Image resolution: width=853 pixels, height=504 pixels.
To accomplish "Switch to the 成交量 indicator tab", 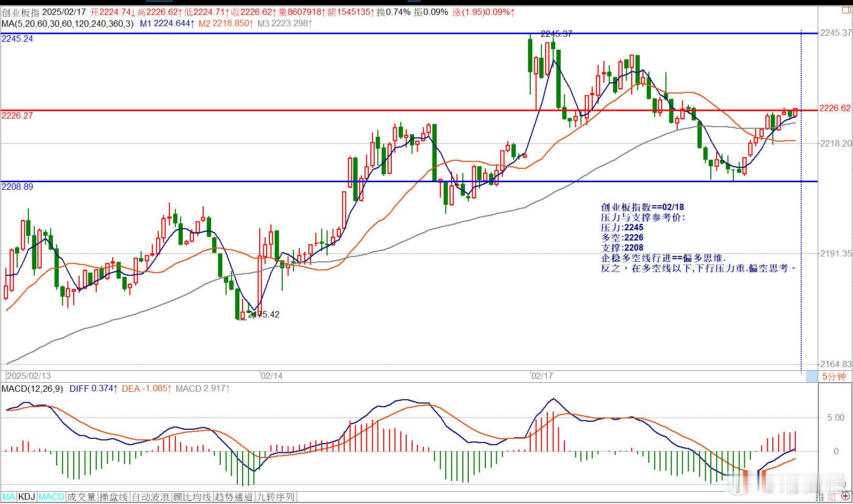I will point(82,497).
